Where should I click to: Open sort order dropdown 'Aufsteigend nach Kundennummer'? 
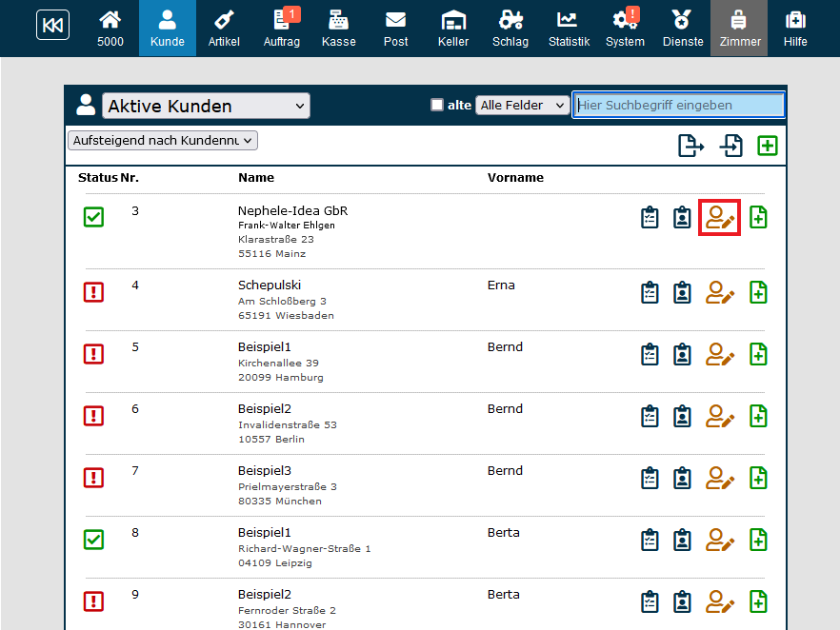[x=163, y=141]
